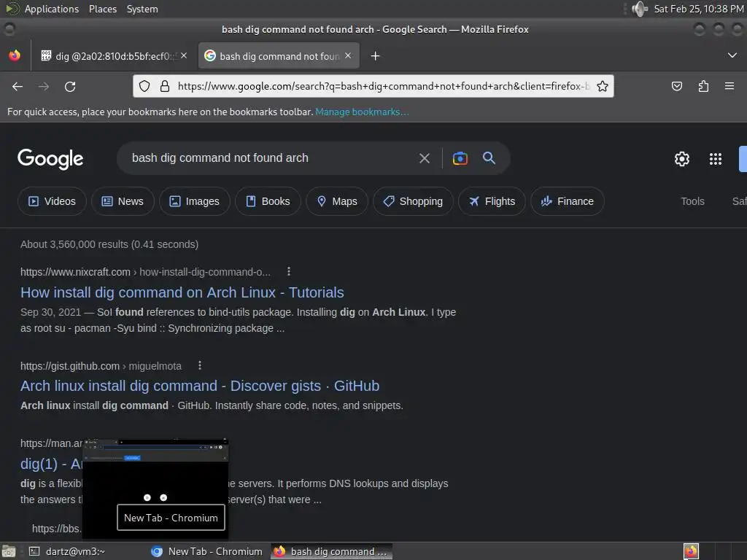Filter results by Maps

point(337,201)
